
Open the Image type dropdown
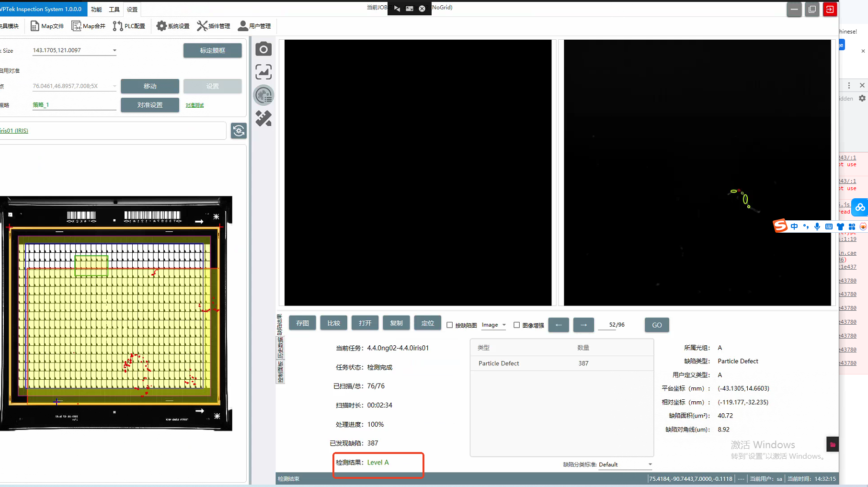493,325
